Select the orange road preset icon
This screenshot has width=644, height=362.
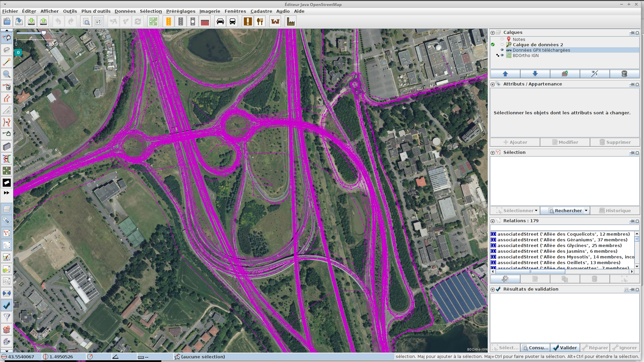click(169, 21)
